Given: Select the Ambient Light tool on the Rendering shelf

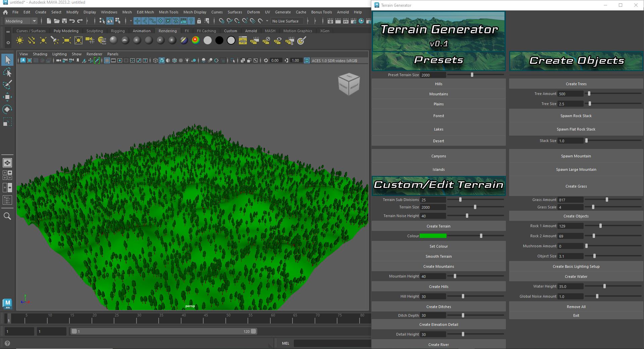Looking at the screenshot, I should (x=19, y=40).
